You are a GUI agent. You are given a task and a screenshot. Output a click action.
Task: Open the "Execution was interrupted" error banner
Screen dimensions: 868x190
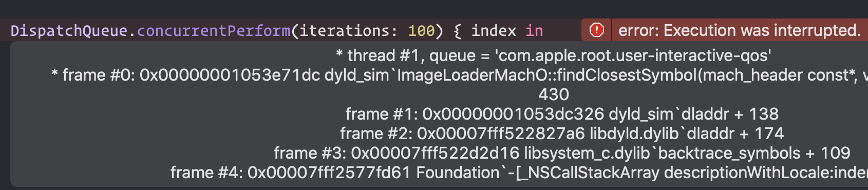click(x=725, y=30)
